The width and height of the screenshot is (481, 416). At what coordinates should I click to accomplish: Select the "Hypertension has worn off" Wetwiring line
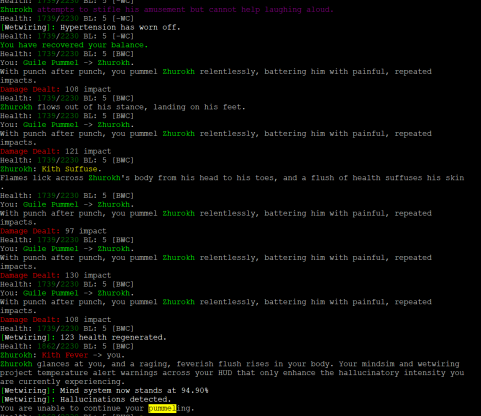pos(90,27)
